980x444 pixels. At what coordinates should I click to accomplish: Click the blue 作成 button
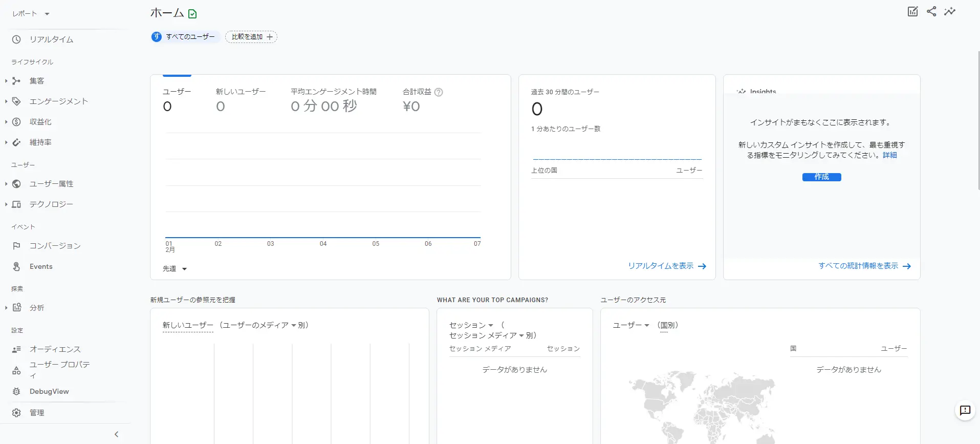(x=821, y=177)
